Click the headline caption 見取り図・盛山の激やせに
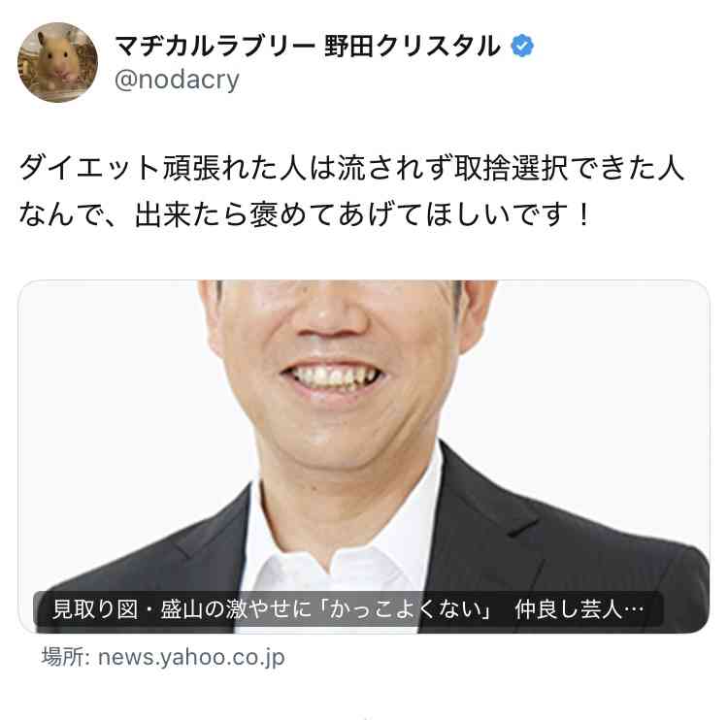728x720 pixels. point(182,609)
